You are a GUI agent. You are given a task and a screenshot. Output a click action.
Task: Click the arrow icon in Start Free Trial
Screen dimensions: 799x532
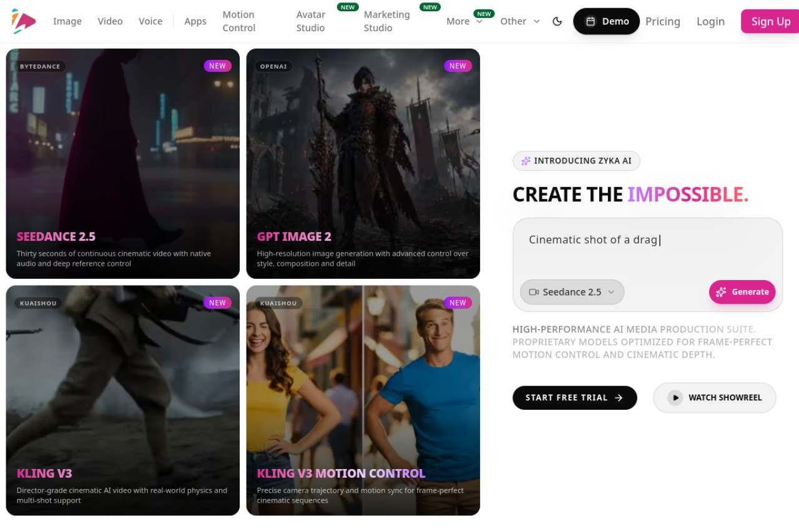pyautogui.click(x=619, y=397)
